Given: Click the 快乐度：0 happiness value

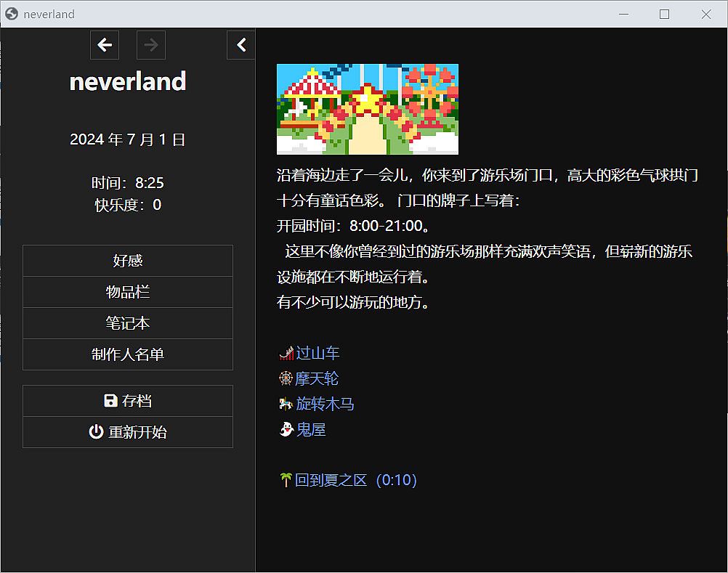Looking at the screenshot, I should (x=128, y=205).
